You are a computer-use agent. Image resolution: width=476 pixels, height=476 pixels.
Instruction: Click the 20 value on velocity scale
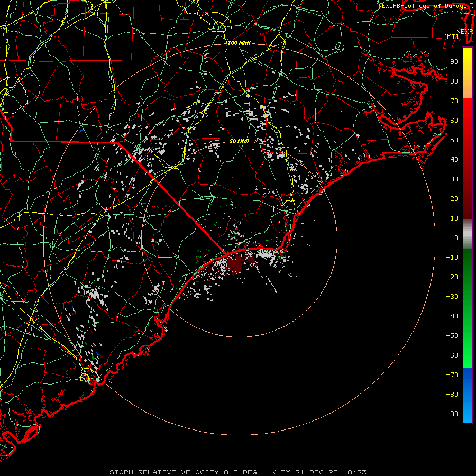click(454, 199)
